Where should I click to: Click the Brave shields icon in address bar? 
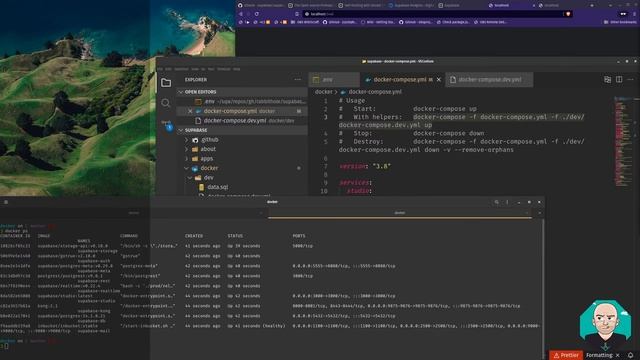pyautogui.click(x=568, y=14)
